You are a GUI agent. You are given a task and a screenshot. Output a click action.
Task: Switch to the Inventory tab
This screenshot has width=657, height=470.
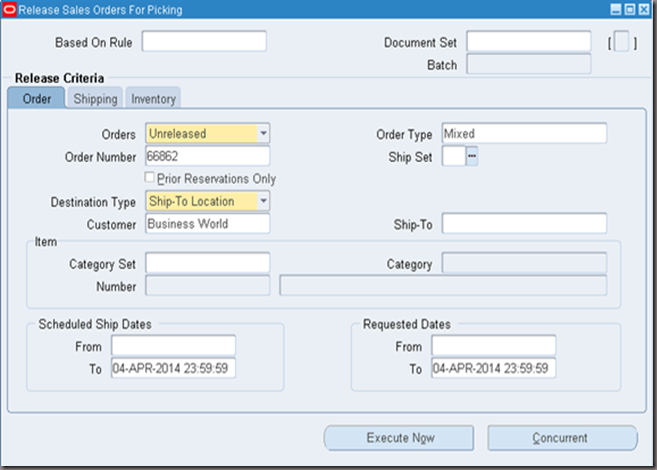[153, 98]
